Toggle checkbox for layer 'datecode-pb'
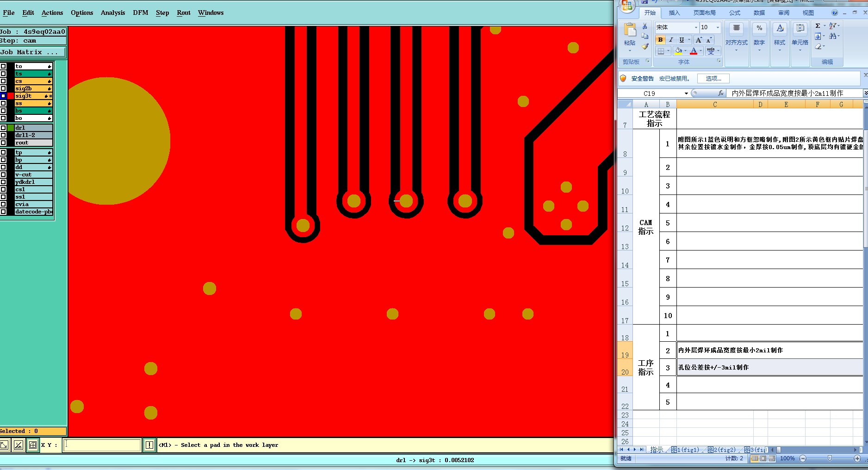This screenshot has width=868, height=470. tap(3, 212)
